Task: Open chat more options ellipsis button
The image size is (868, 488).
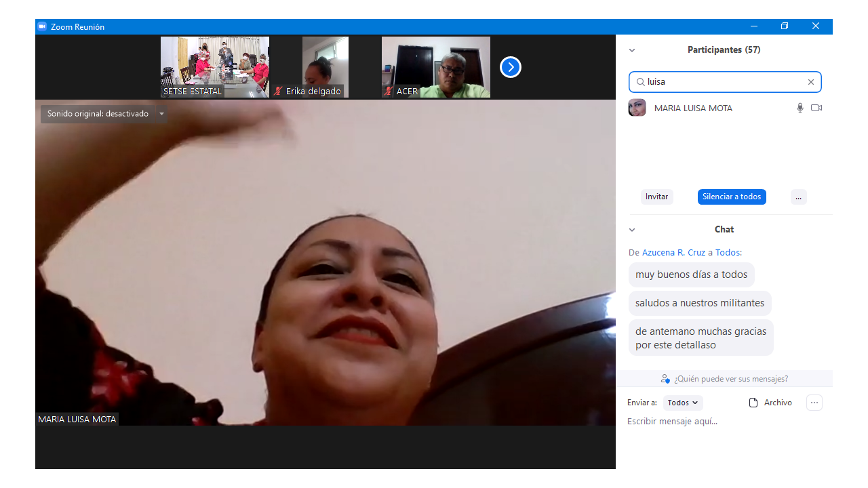Action: coord(814,403)
